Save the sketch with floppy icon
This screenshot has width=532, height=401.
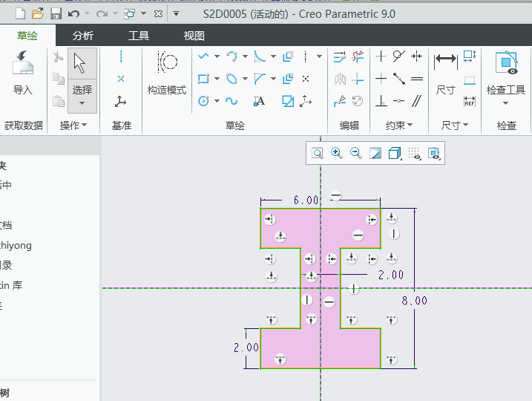point(56,14)
